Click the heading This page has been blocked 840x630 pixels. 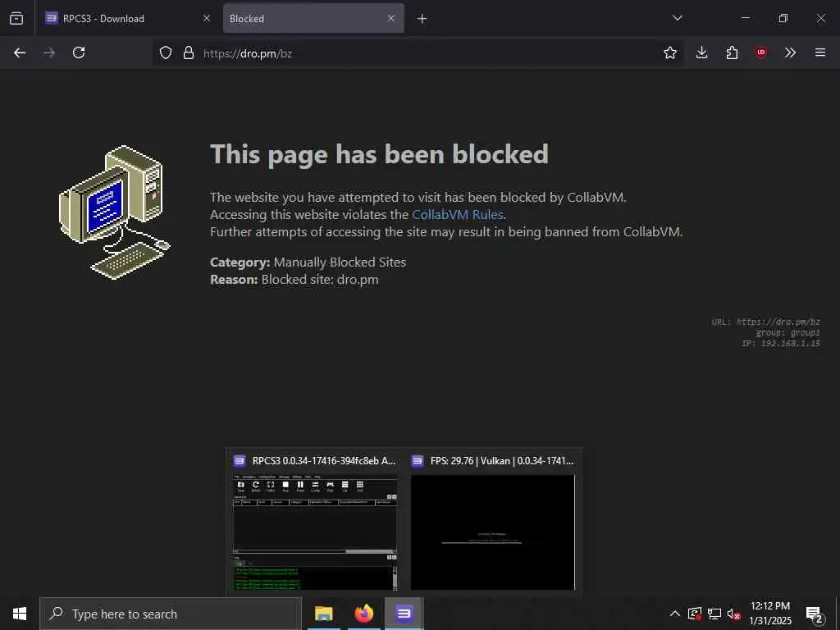(x=379, y=154)
